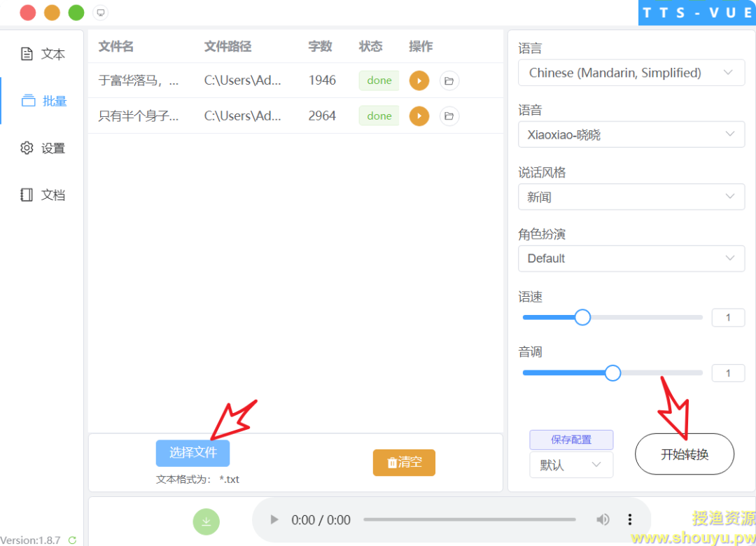Open the 默认 config preset dropdown
The height and width of the screenshot is (546, 756).
tap(571, 465)
